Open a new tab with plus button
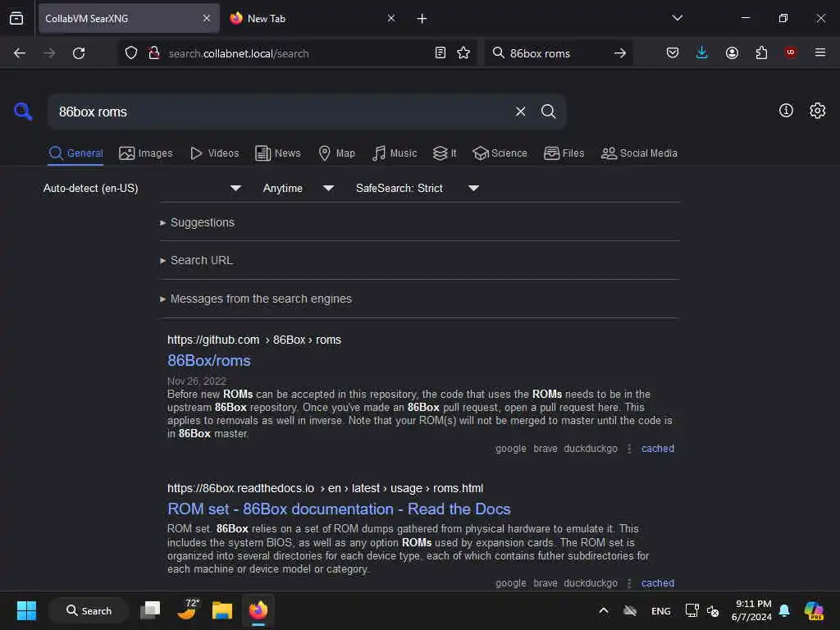 click(422, 19)
